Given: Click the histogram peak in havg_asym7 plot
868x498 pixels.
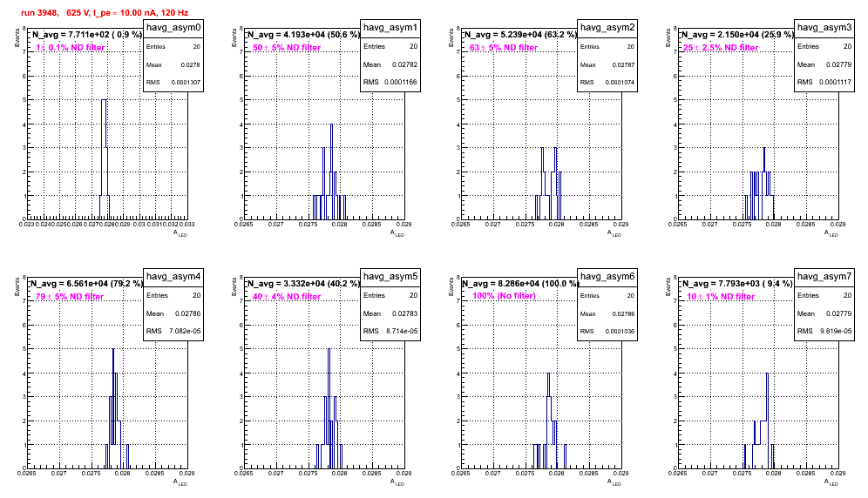Looking at the screenshot, I should 767,373.
